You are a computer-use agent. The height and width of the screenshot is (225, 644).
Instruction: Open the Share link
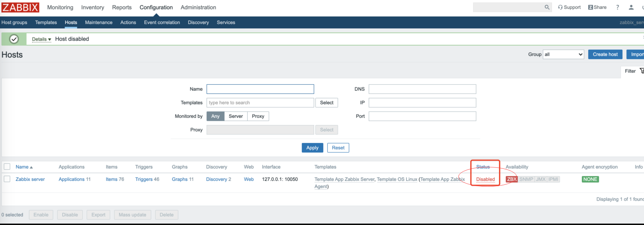coord(597,7)
